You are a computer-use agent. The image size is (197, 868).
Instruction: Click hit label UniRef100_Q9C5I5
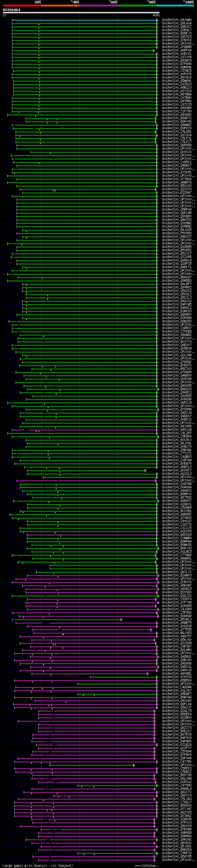pos(176,37)
